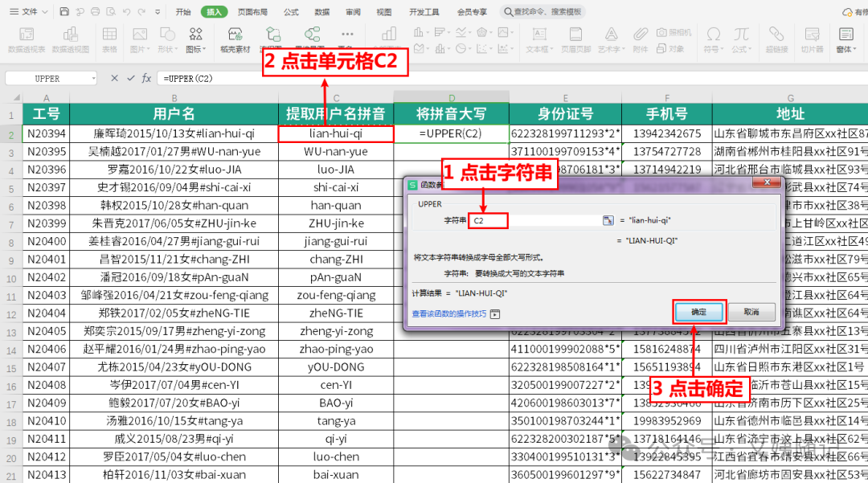Click the 查找命令、搜索模板 search box
868x483 pixels.
pos(542,11)
